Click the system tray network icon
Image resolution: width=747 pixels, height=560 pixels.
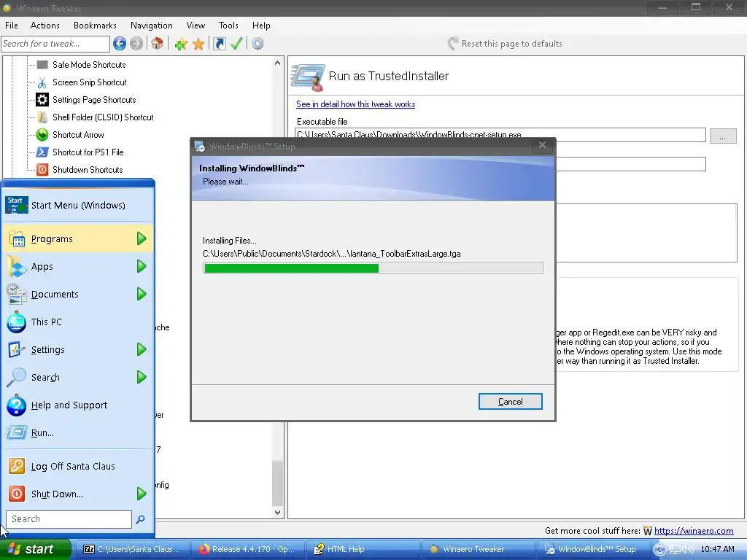[x=674, y=550]
